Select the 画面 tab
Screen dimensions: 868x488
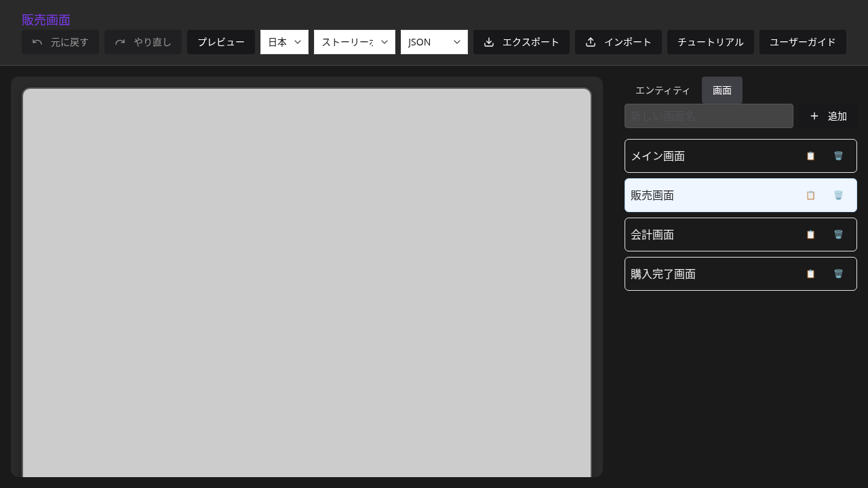tap(722, 90)
